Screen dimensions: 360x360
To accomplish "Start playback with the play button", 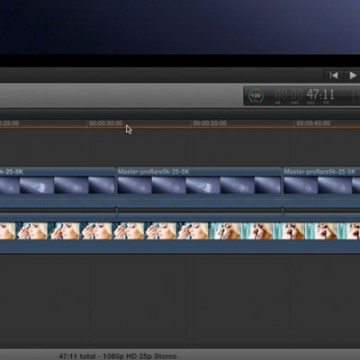I will tap(352, 76).
